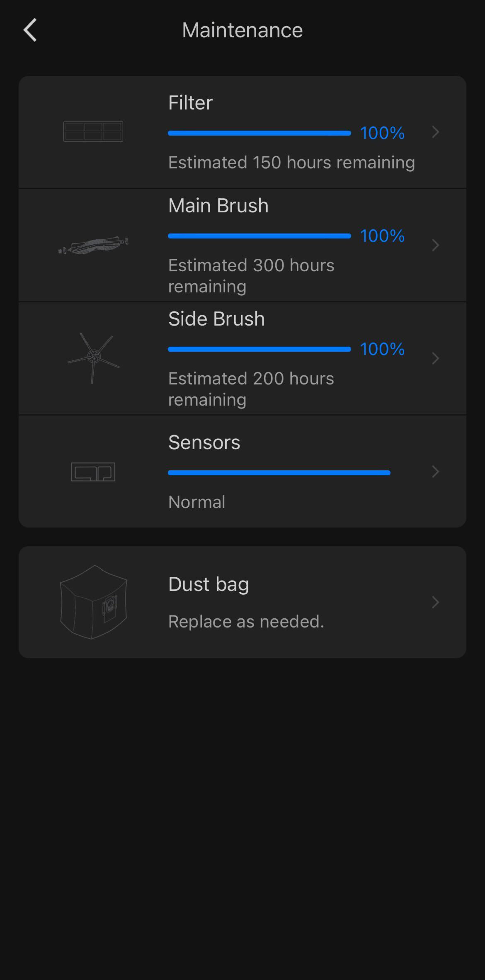Image resolution: width=485 pixels, height=980 pixels.
Task: Select the Side Brush entry title
Action: point(216,318)
